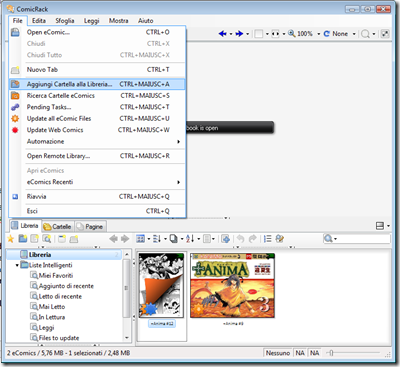Open dropdown beside the next page arrow
Image resolution: width=400 pixels, height=367 pixels.
247,34
